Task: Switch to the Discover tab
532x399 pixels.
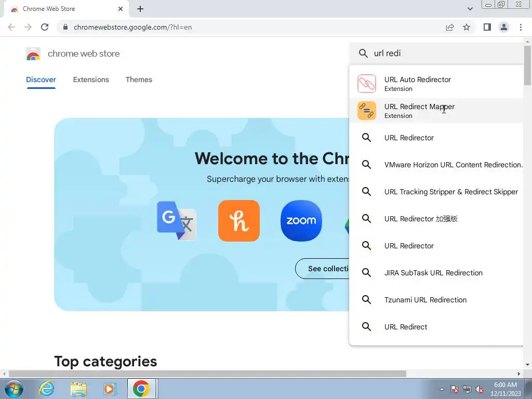Action: 41,79
